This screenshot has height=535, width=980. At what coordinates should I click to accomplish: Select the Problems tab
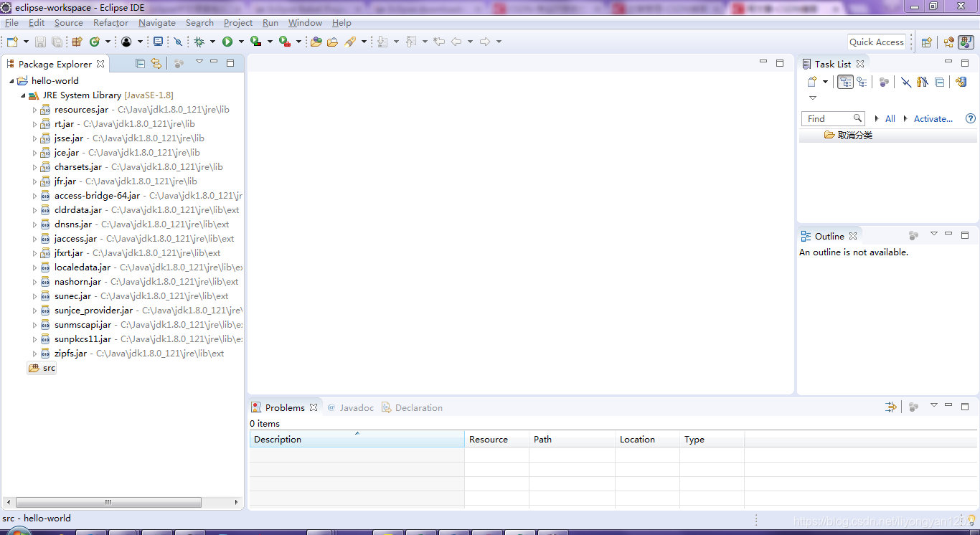pyautogui.click(x=285, y=407)
